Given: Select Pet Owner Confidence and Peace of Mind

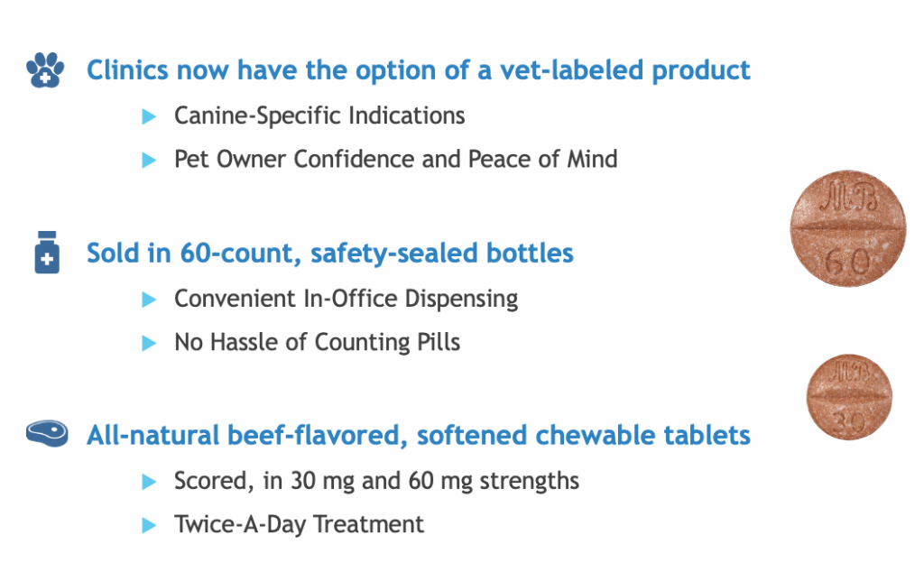Looking at the screenshot, I should [x=396, y=160].
